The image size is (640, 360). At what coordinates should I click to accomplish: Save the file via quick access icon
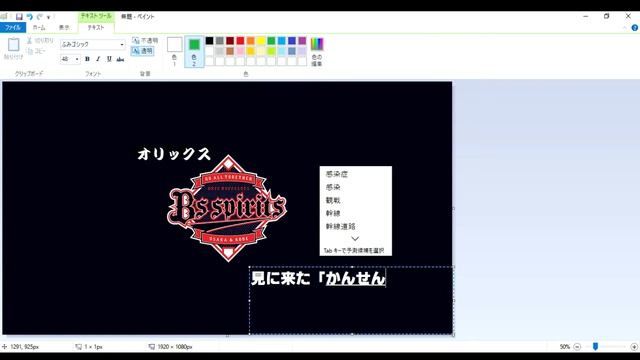[19, 17]
